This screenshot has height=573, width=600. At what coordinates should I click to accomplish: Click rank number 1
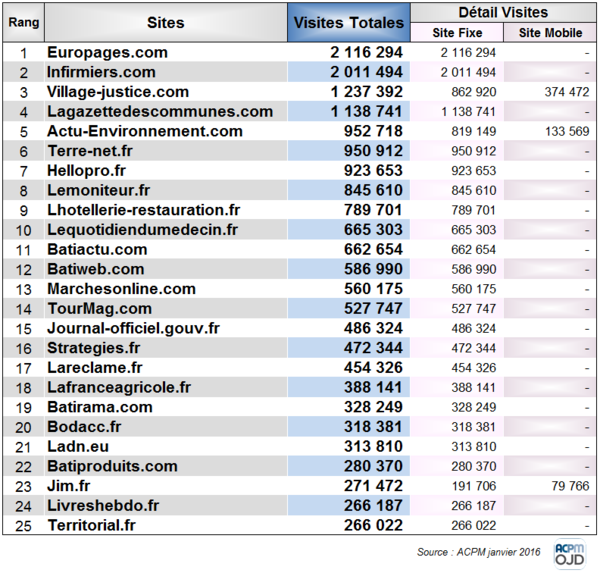(23, 53)
